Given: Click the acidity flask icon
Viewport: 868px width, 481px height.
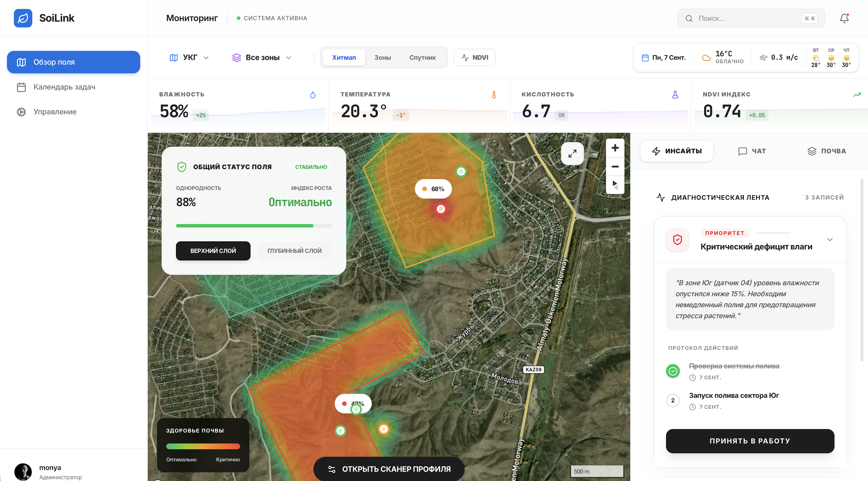Looking at the screenshot, I should (675, 95).
